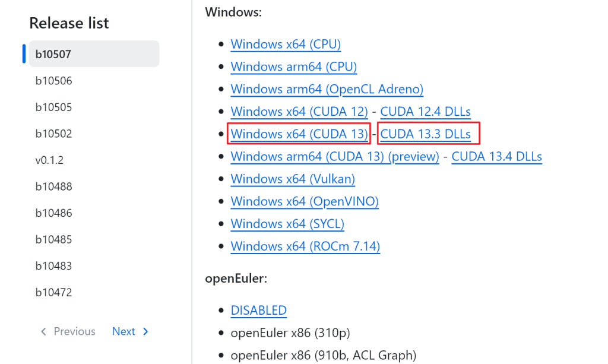This screenshot has height=364, width=608.
Task: Download Windows arm64 (OpenCL Adreno) build
Action: click(x=327, y=89)
